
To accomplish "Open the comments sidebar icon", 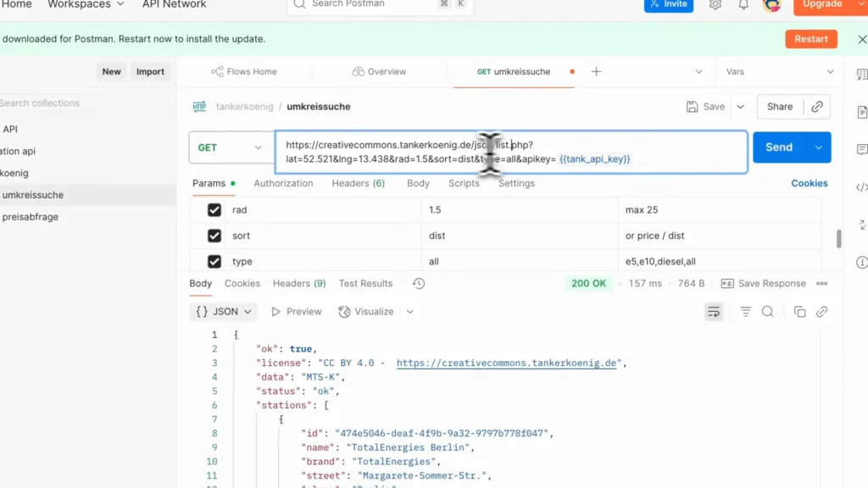I will click(861, 149).
